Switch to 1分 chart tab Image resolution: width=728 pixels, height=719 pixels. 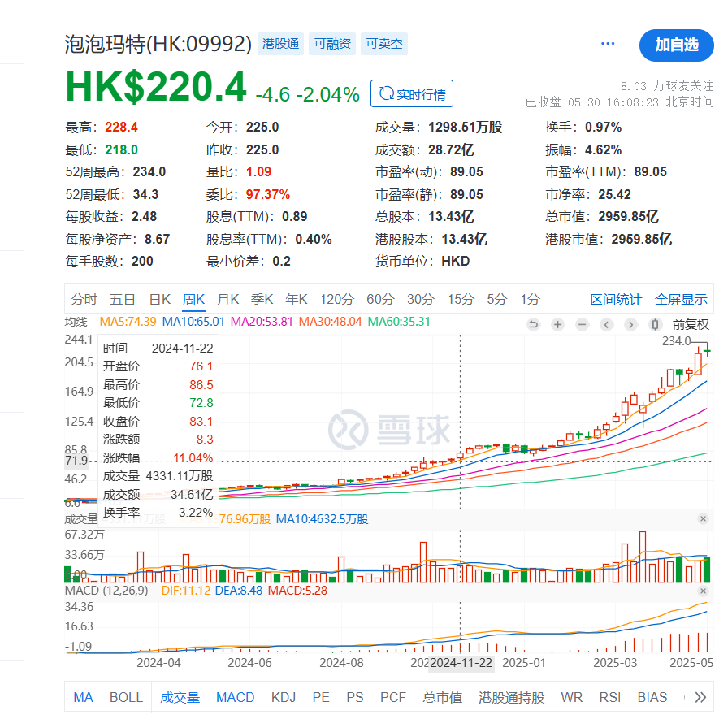tap(530, 300)
